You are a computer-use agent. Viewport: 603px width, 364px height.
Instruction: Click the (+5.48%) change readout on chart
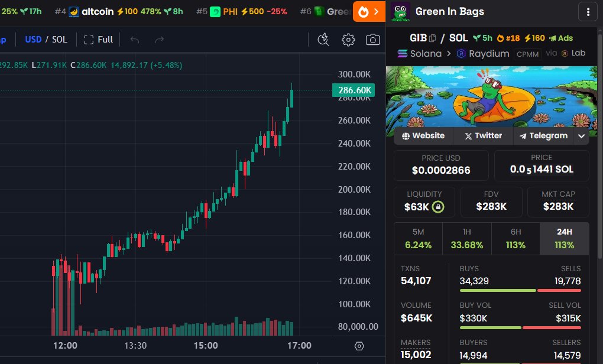click(166, 66)
